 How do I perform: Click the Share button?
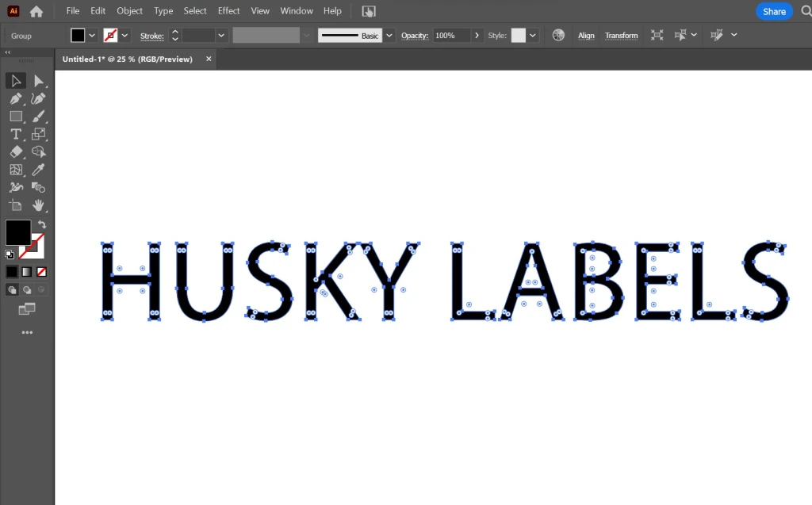774,11
